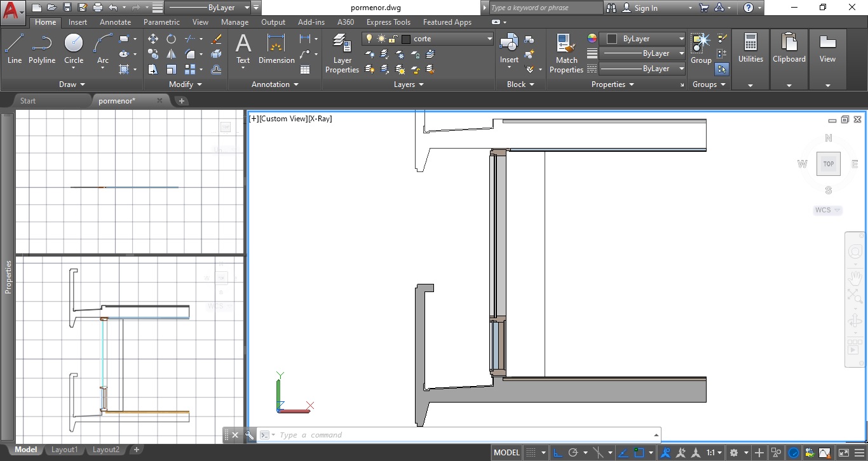The height and width of the screenshot is (461, 868).
Task: Click the Erase tool icon
Action: 216,39
